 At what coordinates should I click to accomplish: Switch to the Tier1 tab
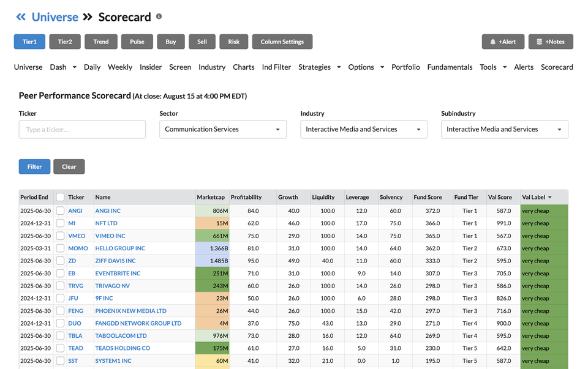click(x=29, y=42)
